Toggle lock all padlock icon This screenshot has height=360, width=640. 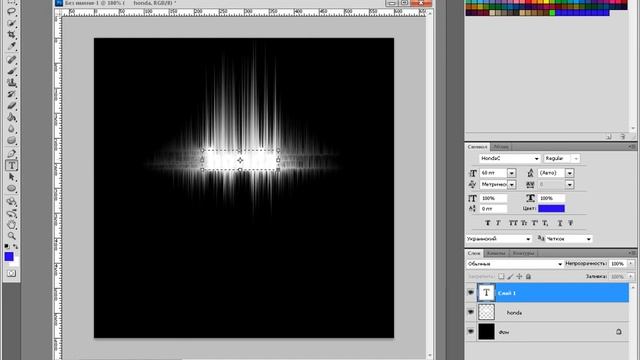pyautogui.click(x=528, y=276)
